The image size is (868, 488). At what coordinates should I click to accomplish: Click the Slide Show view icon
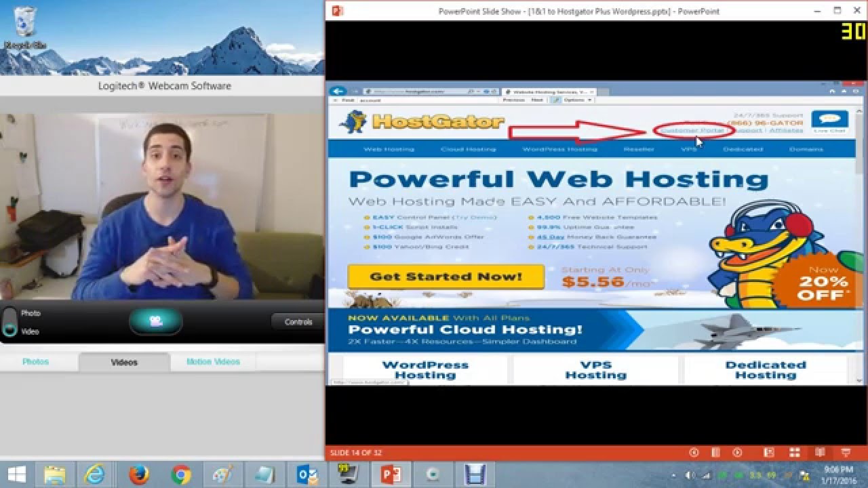[846, 452]
